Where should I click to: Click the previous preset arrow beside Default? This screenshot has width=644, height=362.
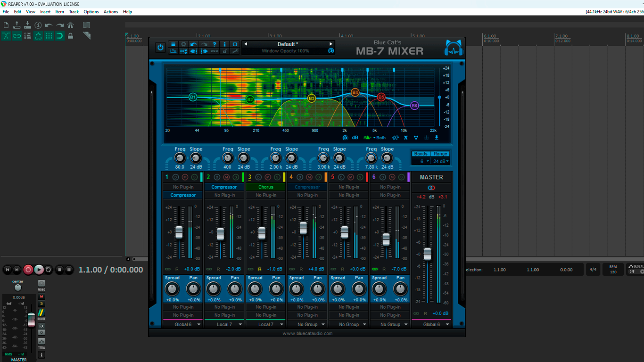click(246, 44)
